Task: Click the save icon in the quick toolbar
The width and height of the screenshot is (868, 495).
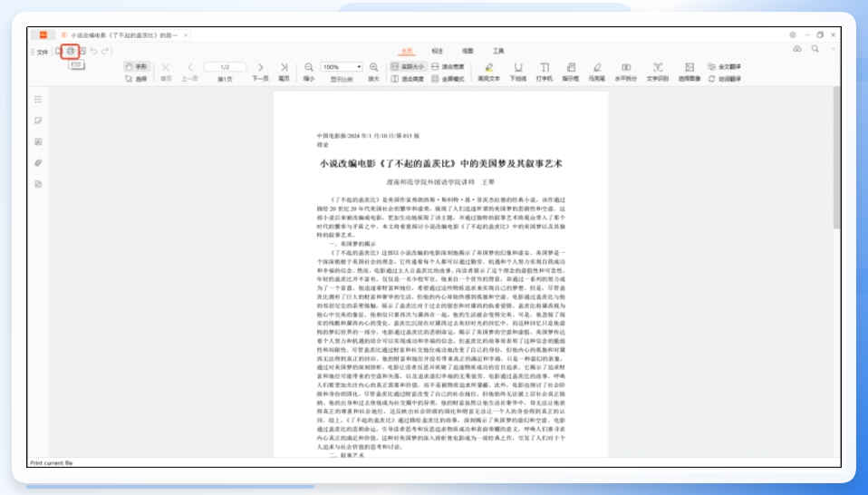Action: (x=82, y=51)
